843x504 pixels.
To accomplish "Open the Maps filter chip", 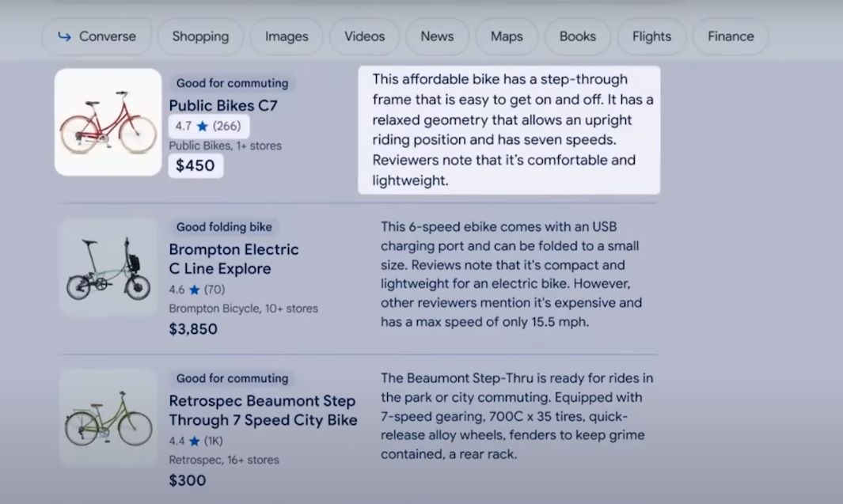I will 507,36.
